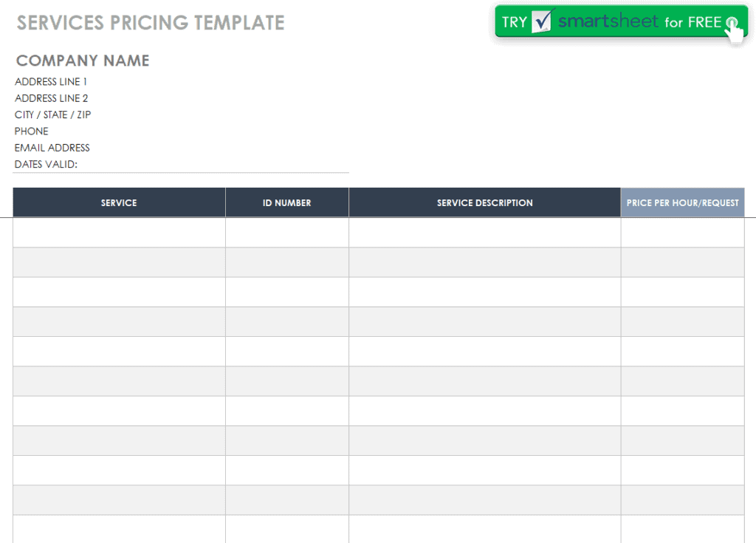Click the SERVICE column header
756x543 pixels.
pos(119,202)
